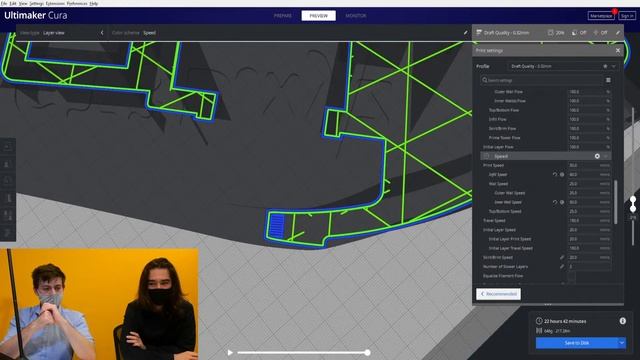Open the Save to Disk output dropdown arrow

coord(622,343)
